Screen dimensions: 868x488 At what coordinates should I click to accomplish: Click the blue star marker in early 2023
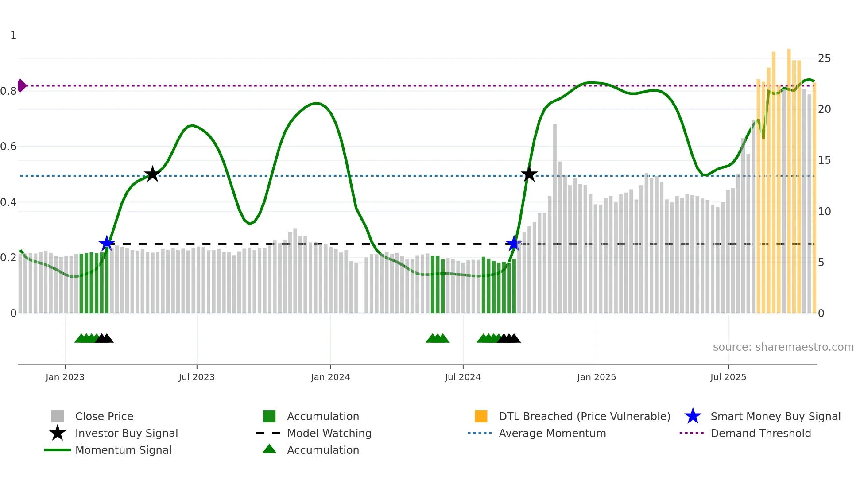point(107,243)
